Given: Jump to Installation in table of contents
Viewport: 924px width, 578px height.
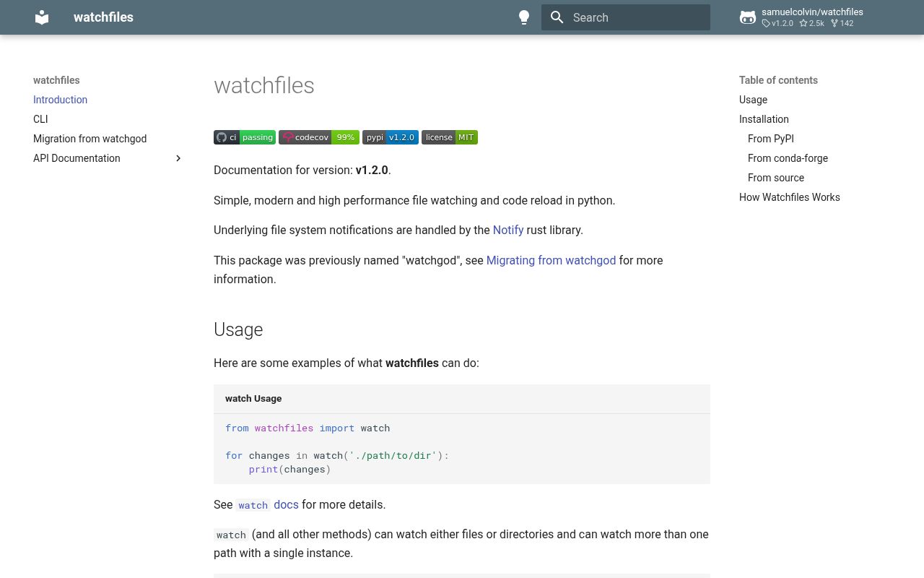Looking at the screenshot, I should click(x=764, y=119).
